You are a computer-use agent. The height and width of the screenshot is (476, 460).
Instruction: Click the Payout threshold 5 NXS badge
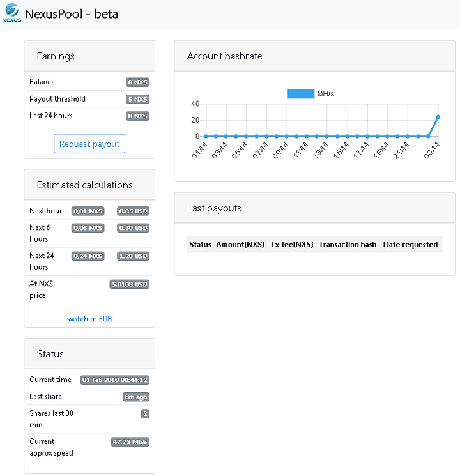pos(137,99)
